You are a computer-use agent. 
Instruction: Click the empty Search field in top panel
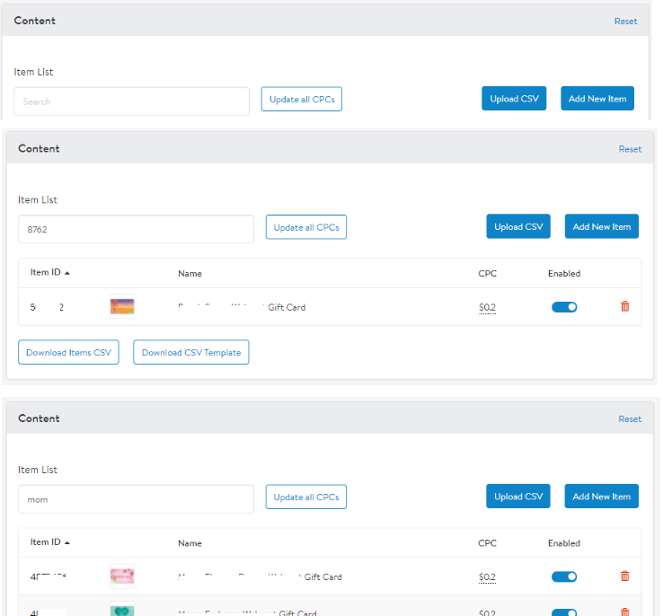(131, 101)
